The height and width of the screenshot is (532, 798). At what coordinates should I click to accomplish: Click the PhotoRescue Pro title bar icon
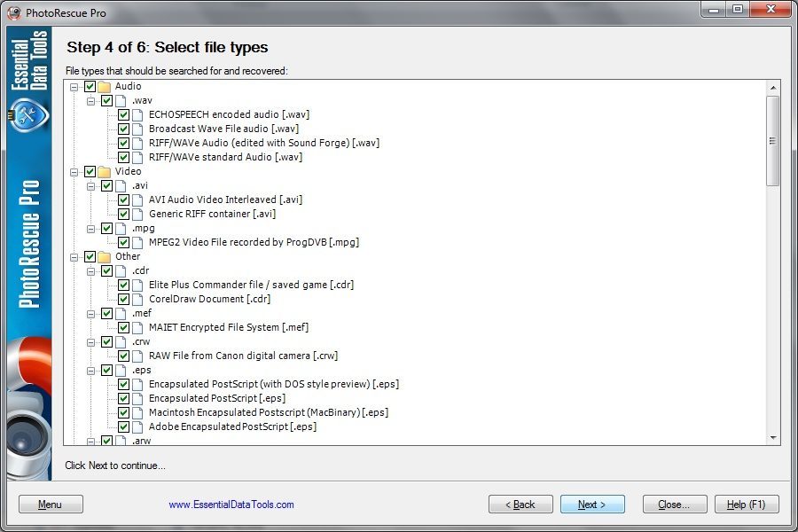coord(15,12)
